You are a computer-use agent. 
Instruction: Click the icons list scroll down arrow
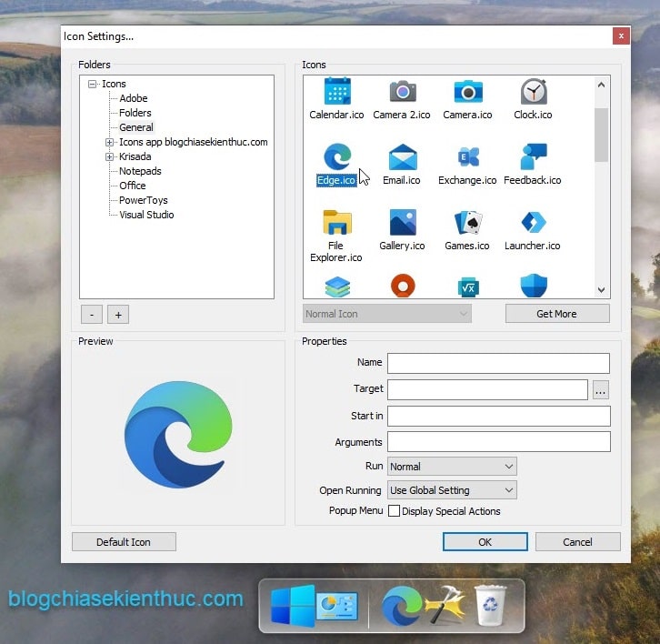pyautogui.click(x=601, y=290)
